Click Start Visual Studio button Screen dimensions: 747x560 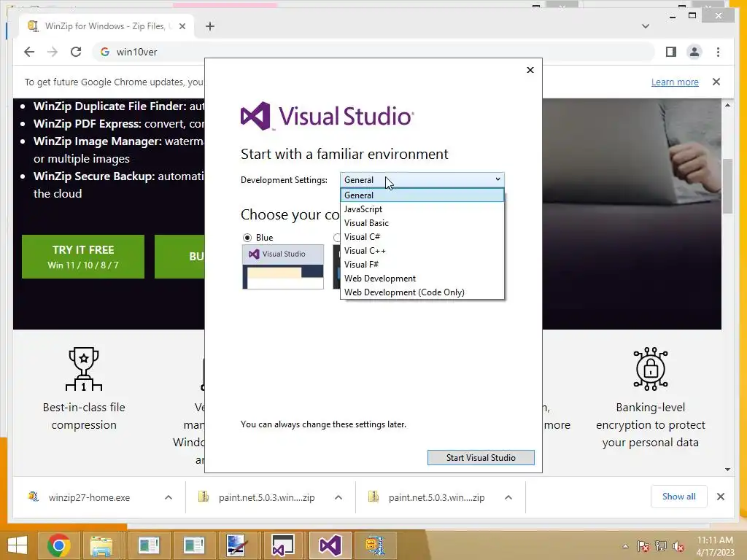tap(481, 458)
